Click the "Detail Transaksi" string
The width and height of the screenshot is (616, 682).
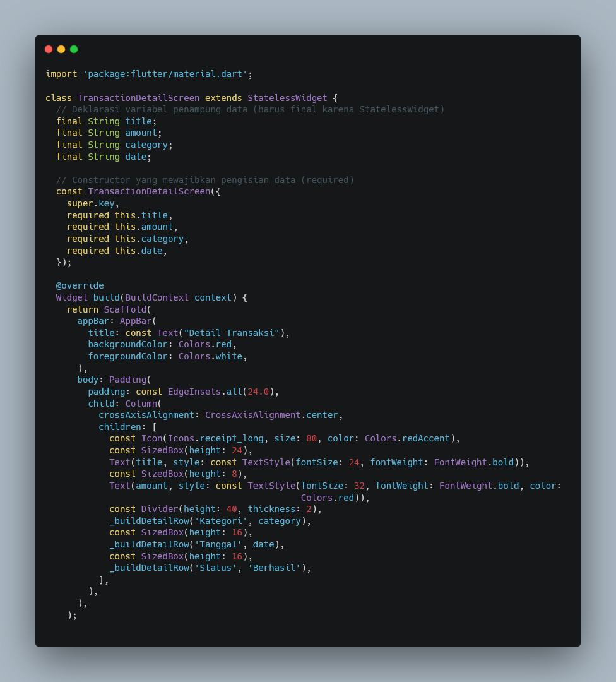tap(231, 333)
